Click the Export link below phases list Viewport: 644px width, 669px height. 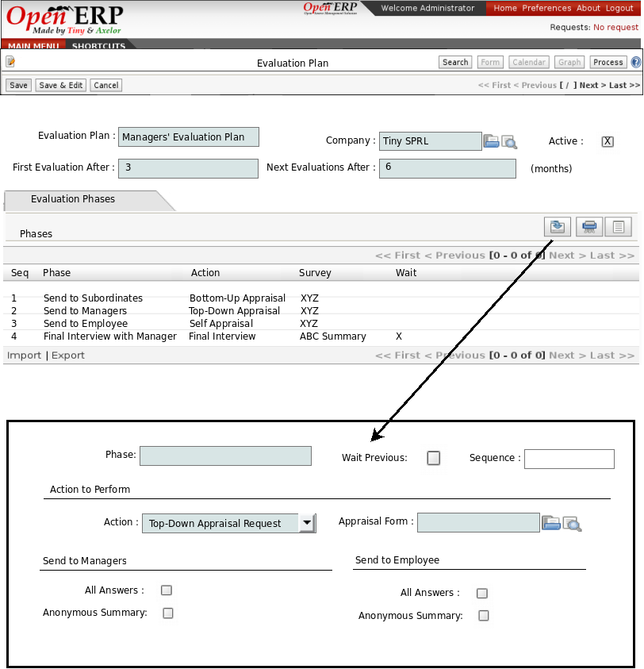68,356
